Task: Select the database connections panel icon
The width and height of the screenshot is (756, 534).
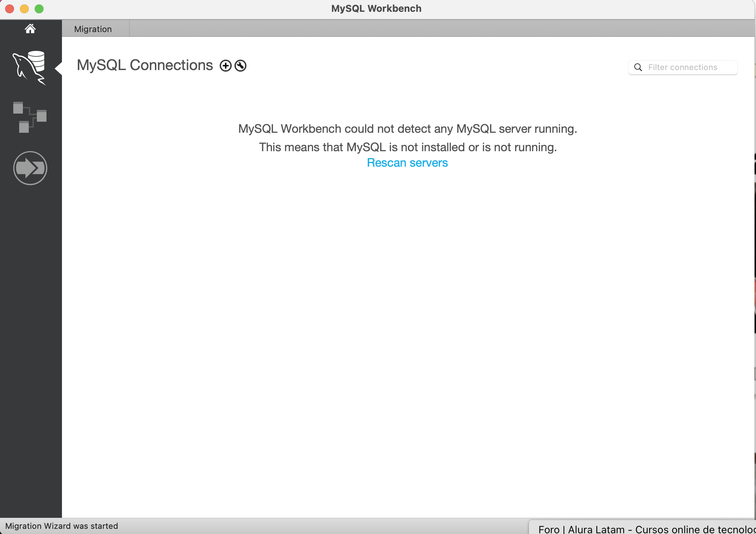Action: click(30, 65)
